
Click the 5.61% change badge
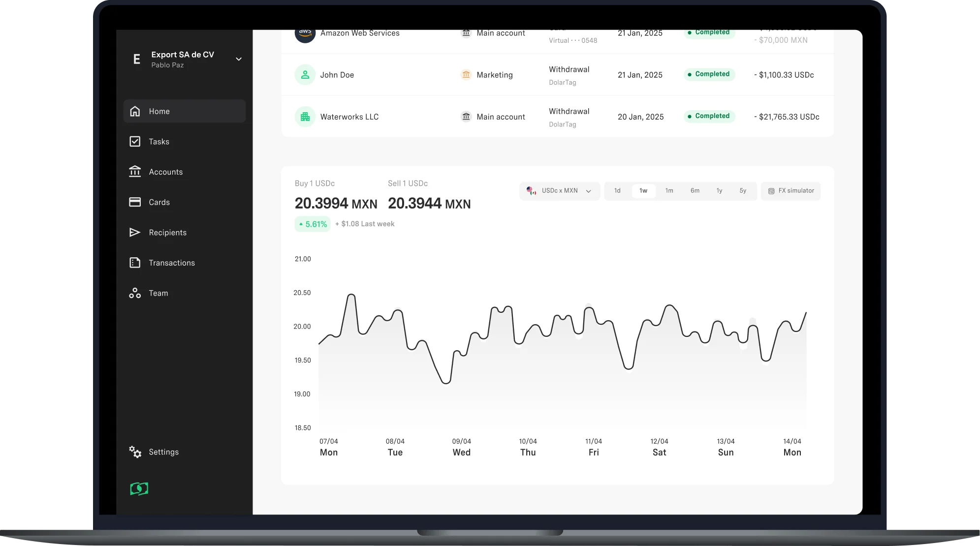tap(312, 224)
